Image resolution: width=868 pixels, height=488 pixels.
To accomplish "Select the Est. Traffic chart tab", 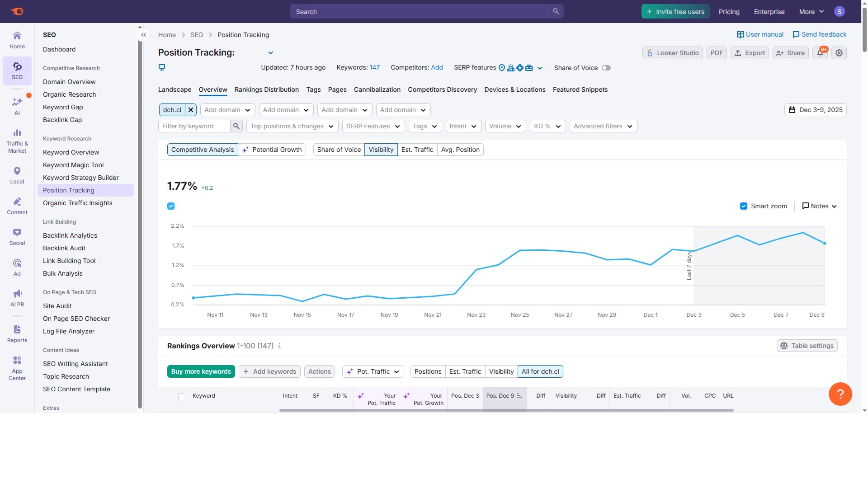I will (x=417, y=150).
